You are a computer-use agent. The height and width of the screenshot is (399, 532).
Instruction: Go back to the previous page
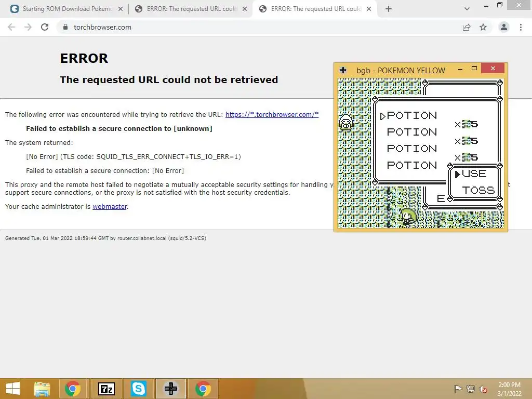pyautogui.click(x=11, y=27)
